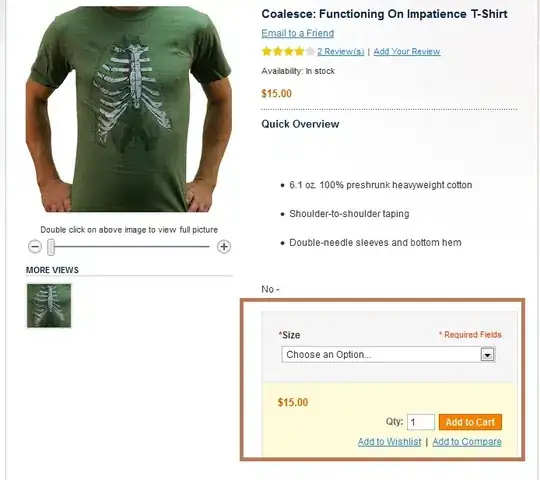Click the zoom slider track line
The image size is (540, 480).
tap(132, 247)
